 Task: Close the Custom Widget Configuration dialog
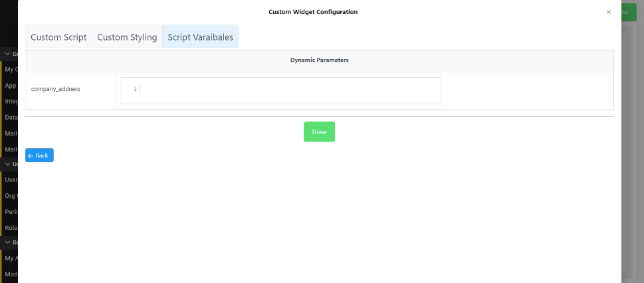608,12
